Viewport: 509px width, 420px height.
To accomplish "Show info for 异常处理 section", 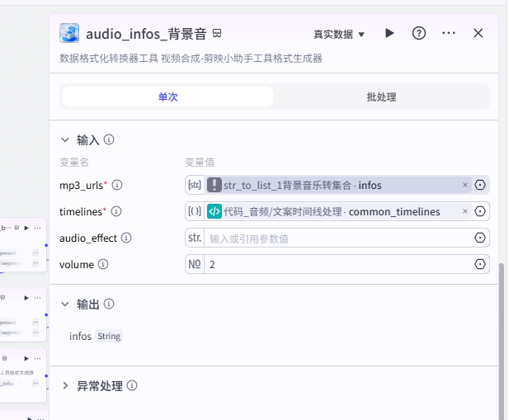I will [132, 385].
